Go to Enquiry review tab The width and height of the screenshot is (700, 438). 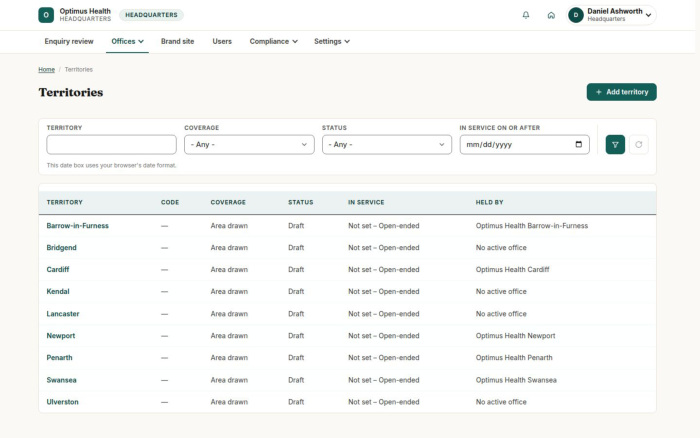69,42
